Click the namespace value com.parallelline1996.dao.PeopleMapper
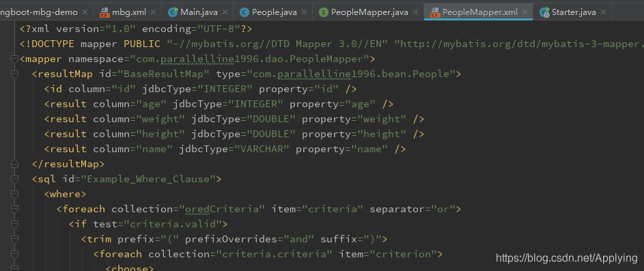This screenshot has height=271, width=644. click(250, 59)
